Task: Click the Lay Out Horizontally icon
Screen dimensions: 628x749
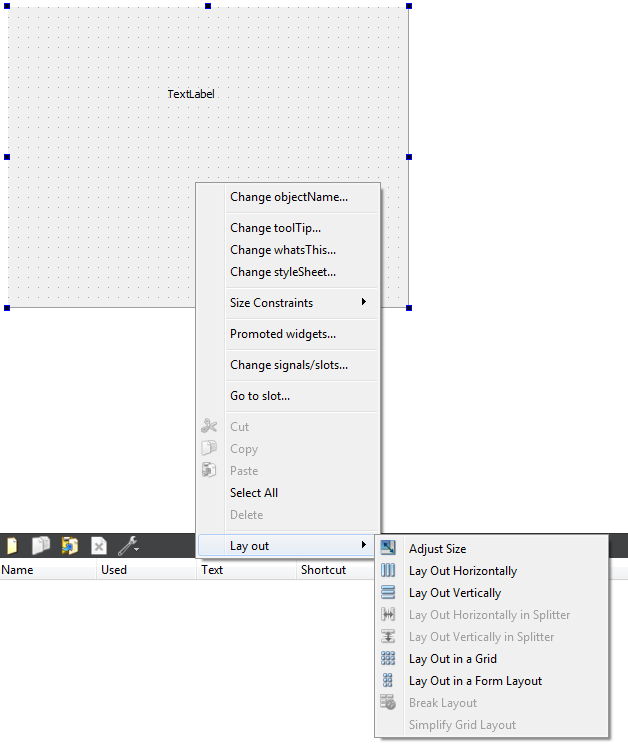Action: [x=388, y=570]
